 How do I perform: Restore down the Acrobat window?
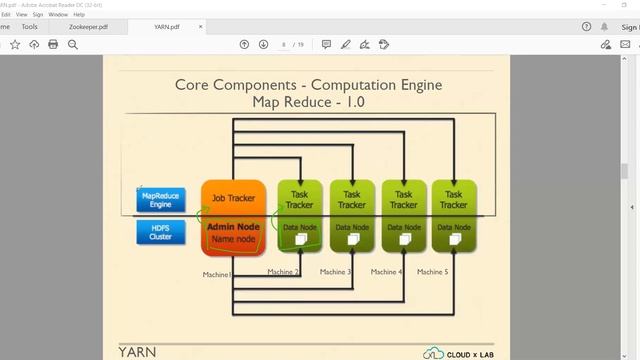(x=624, y=5)
